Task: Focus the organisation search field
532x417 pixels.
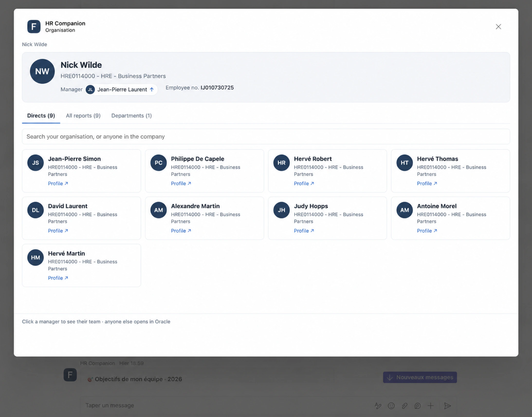Action: coord(266,136)
